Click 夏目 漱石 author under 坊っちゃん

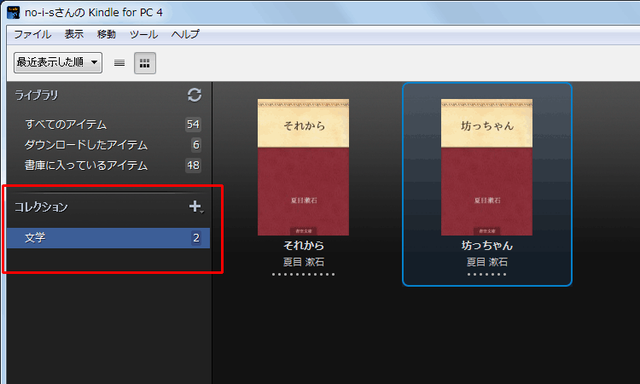coord(487,262)
